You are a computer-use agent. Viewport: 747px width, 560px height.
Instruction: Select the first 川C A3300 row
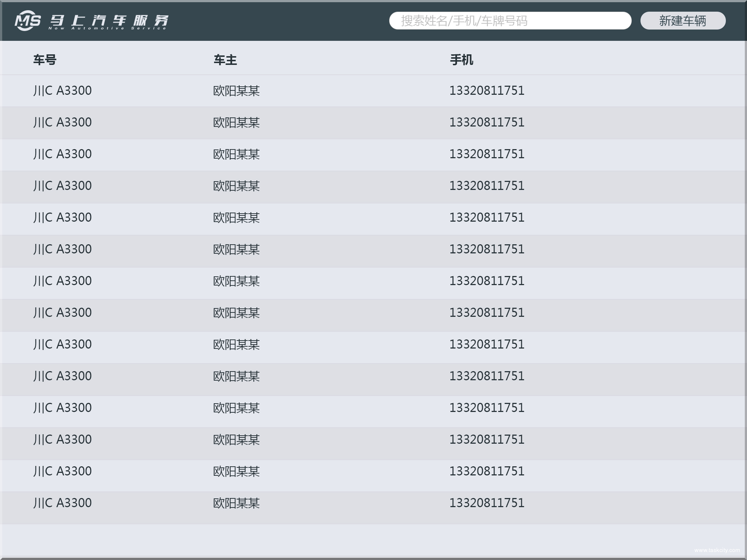(62, 90)
